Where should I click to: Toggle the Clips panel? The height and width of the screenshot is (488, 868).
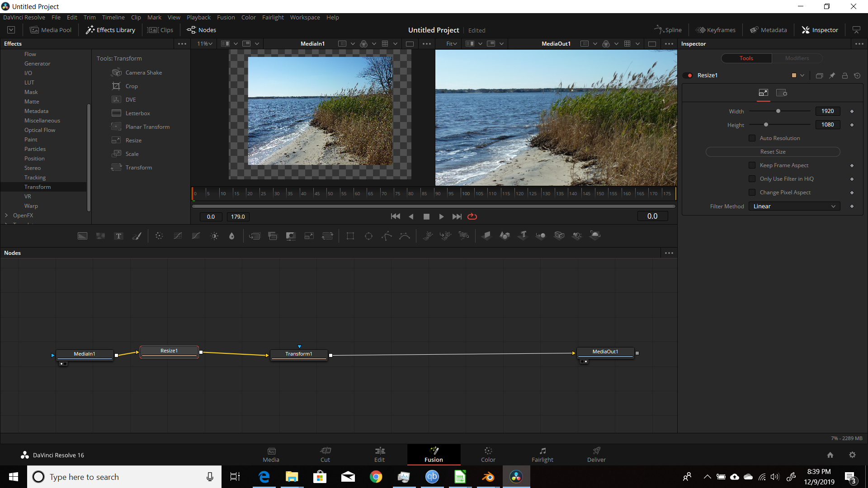tap(160, 30)
